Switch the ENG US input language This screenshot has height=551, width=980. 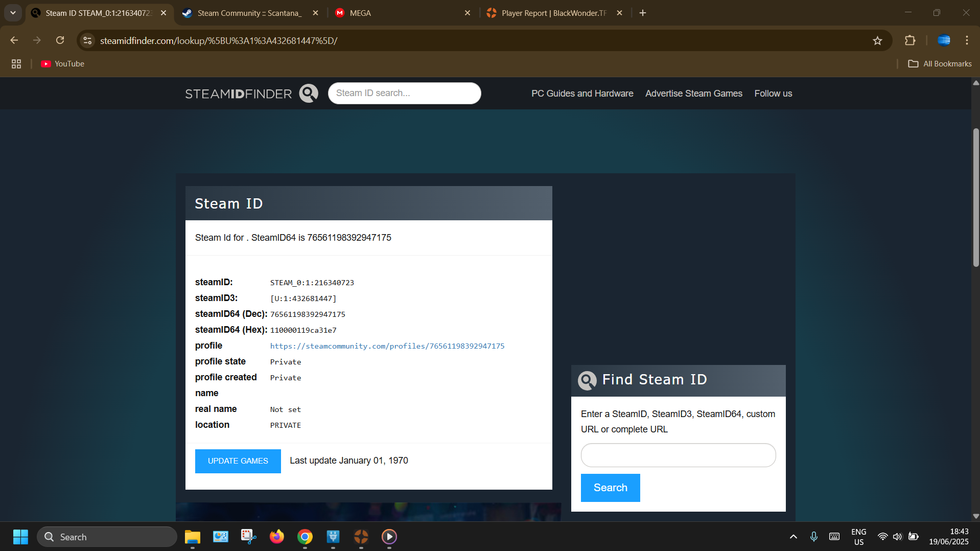(858, 537)
